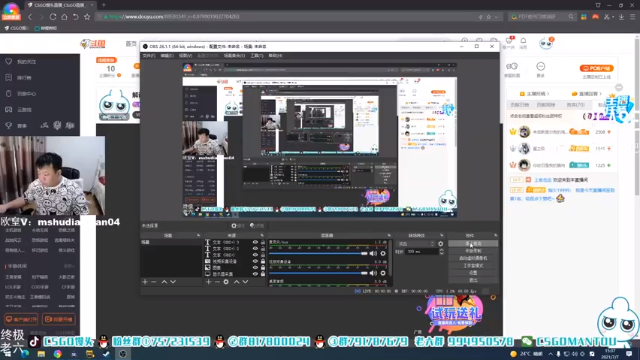Pop out the Sources dock panel

[262, 236]
